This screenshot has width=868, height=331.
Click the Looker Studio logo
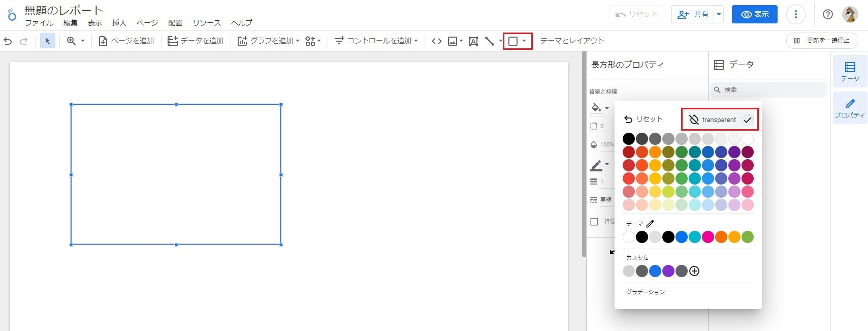[12, 14]
